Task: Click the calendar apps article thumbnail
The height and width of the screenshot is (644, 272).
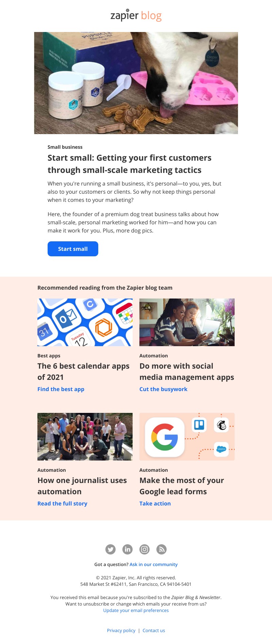Action: click(x=85, y=322)
